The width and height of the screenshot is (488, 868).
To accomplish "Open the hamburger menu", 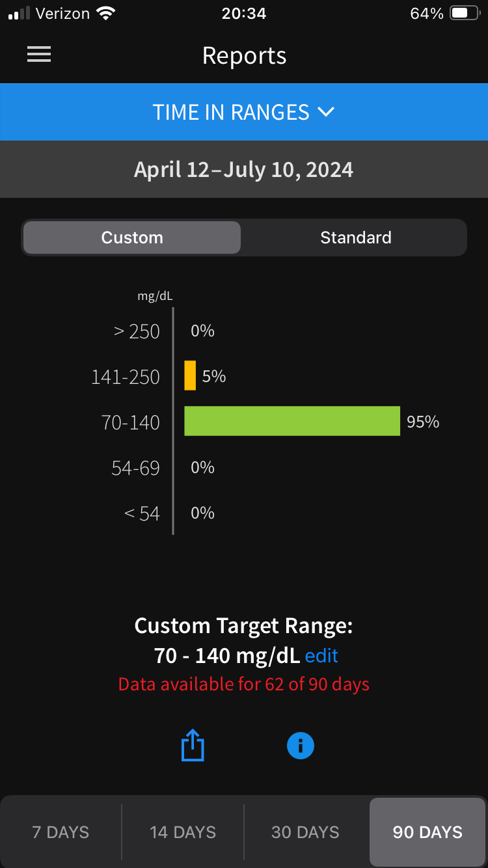I will point(39,55).
